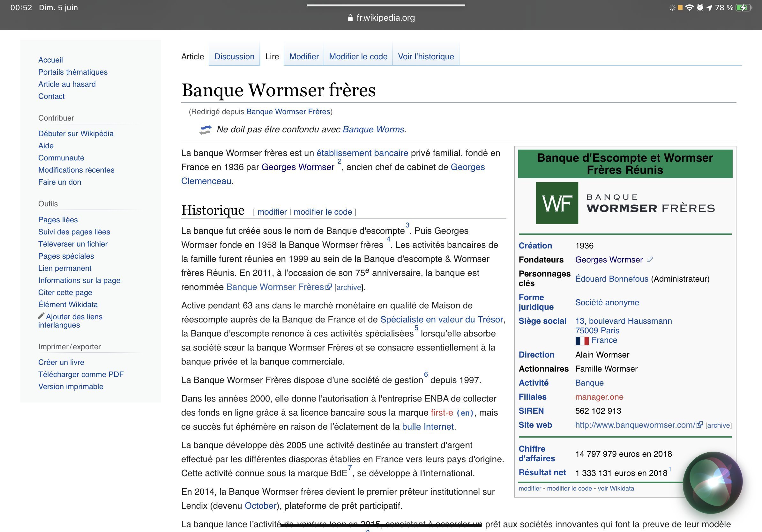Open the Banque Worms link

click(373, 129)
